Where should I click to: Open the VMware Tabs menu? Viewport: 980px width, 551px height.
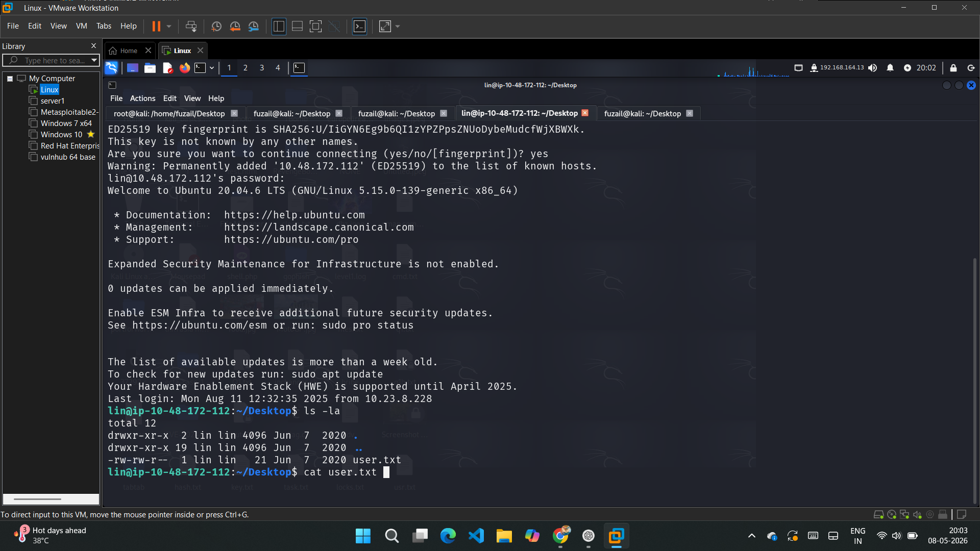click(x=104, y=26)
